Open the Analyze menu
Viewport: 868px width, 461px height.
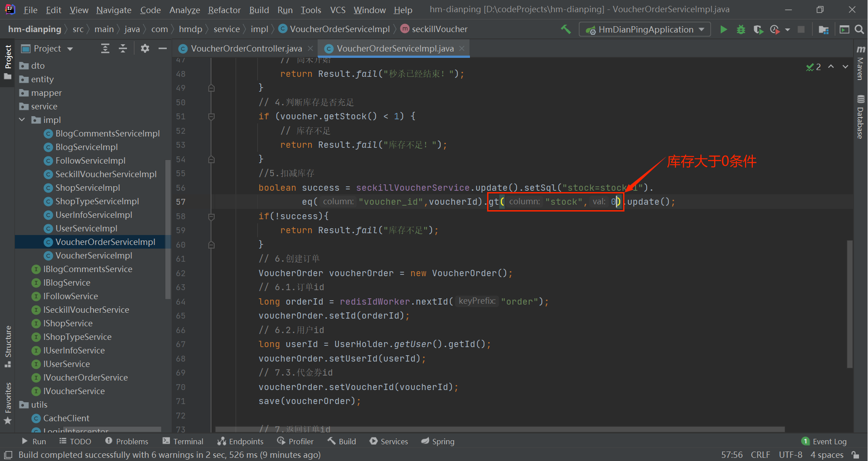coord(184,10)
